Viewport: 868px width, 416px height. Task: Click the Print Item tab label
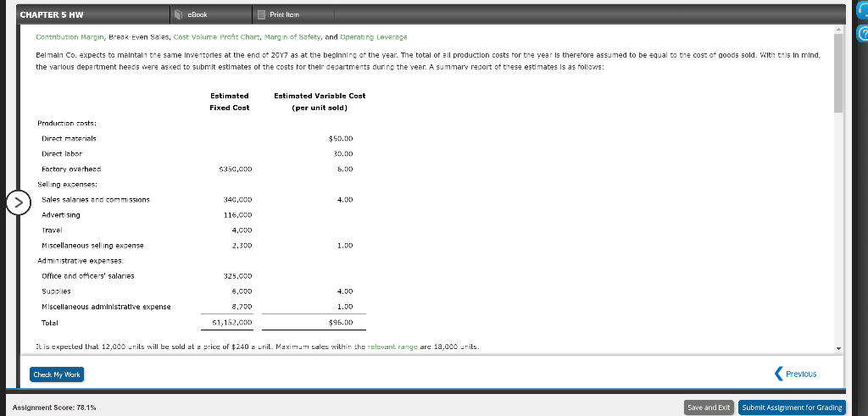tap(285, 15)
